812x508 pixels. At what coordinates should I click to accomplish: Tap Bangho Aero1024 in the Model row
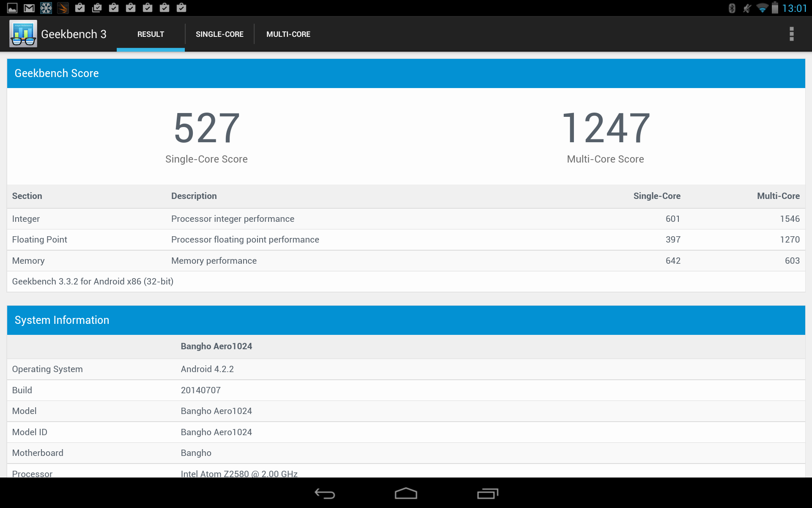click(x=217, y=411)
